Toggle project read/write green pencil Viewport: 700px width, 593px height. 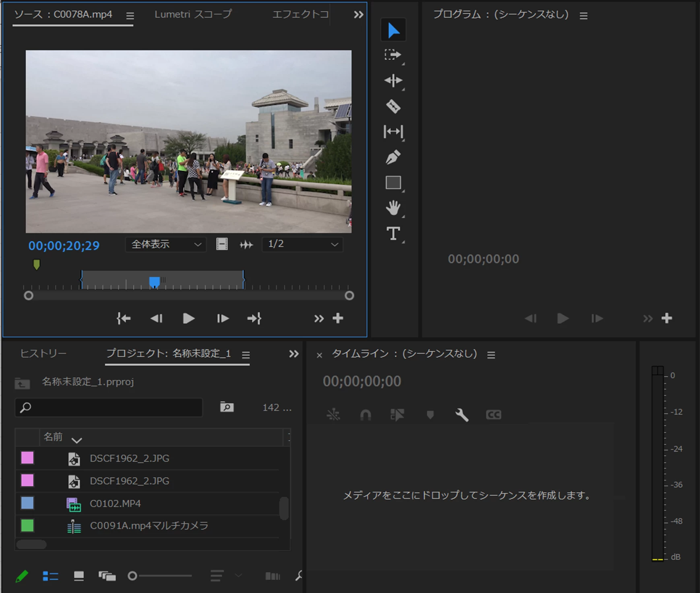coord(22,577)
